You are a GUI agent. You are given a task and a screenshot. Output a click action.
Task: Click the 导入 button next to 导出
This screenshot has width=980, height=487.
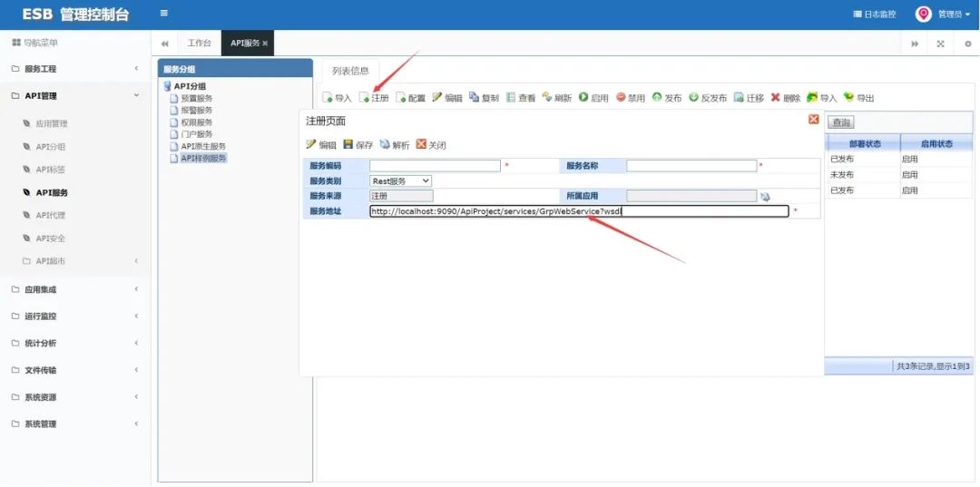822,98
